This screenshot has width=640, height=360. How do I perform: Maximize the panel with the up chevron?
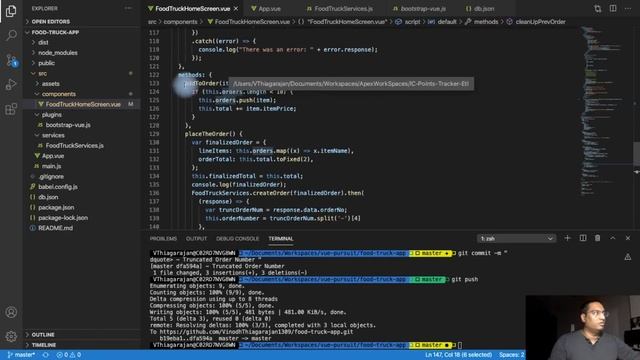(x=613, y=238)
